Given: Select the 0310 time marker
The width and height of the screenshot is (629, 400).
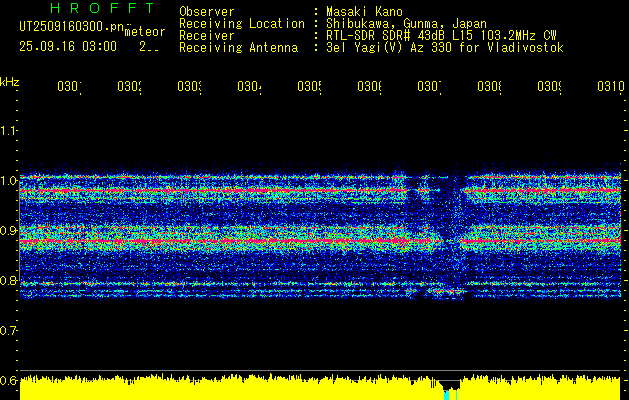Looking at the screenshot, I should (x=611, y=86).
